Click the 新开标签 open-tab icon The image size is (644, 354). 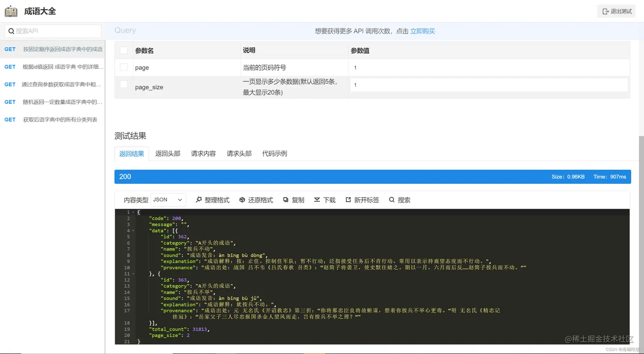pos(348,200)
